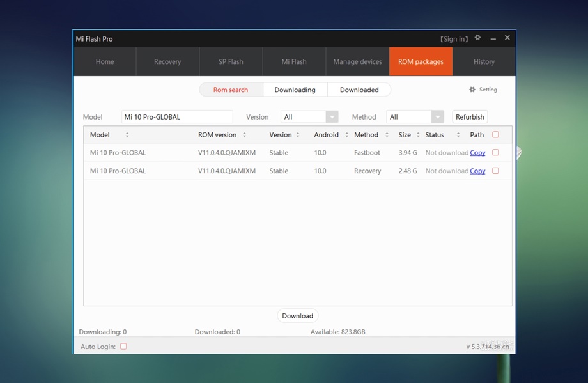Click the Downloading: 0 status text
This screenshot has height=383, width=588.
103,332
